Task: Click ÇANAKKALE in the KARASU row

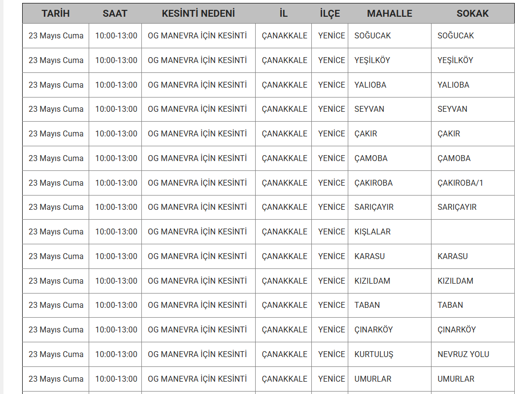Action: point(284,256)
